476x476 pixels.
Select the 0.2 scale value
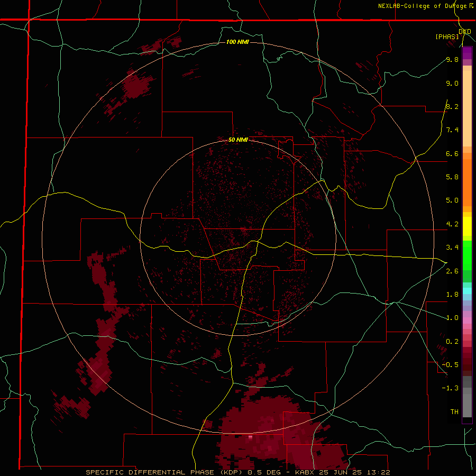click(452, 342)
